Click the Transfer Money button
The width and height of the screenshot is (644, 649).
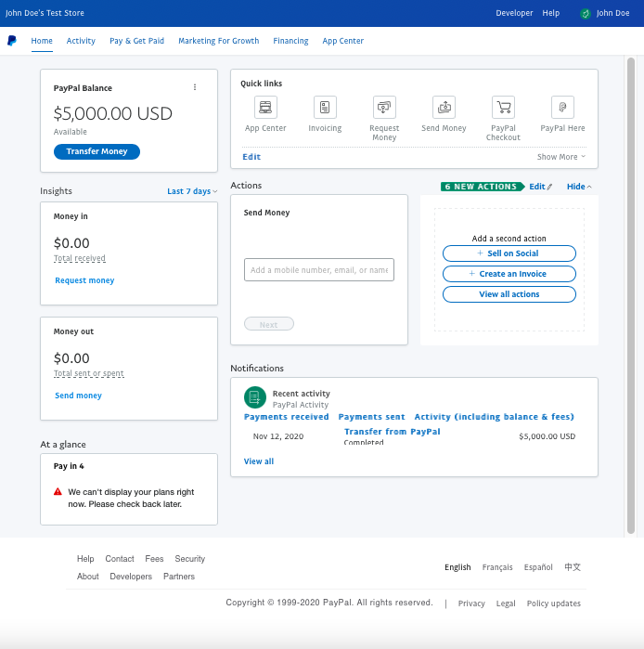97,151
